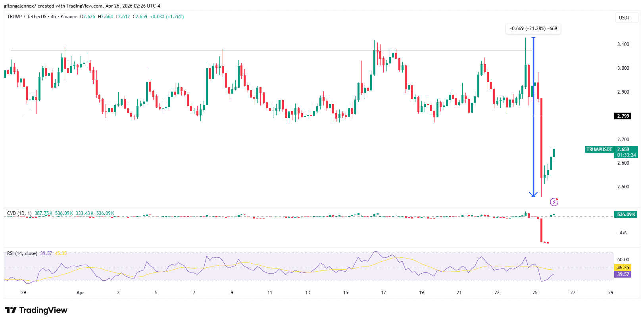This screenshot has width=644, height=322.
Task: Click the TradingView logo at bottom left
Action: [36, 310]
